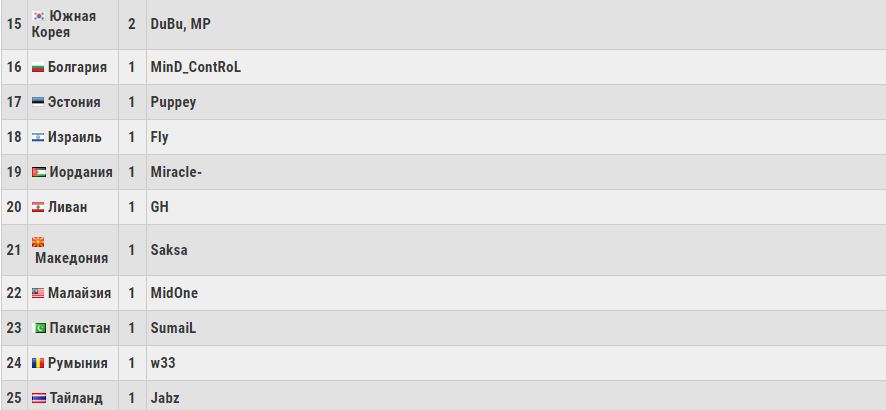Click player name SumaiL

[174, 329]
